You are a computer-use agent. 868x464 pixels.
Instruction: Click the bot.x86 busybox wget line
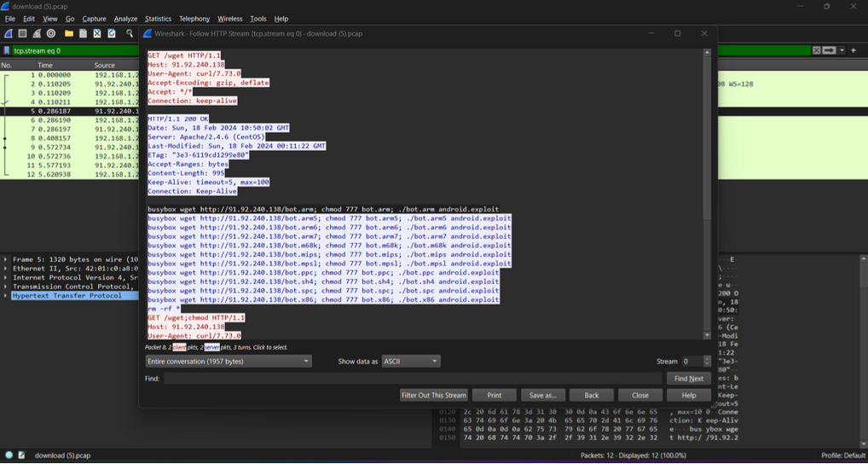click(323, 299)
